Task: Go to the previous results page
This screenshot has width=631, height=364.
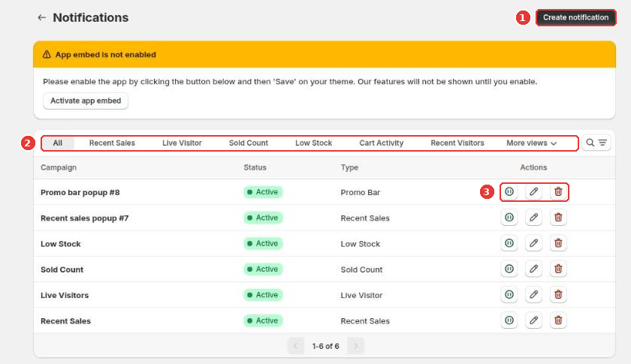Action: tap(296, 346)
